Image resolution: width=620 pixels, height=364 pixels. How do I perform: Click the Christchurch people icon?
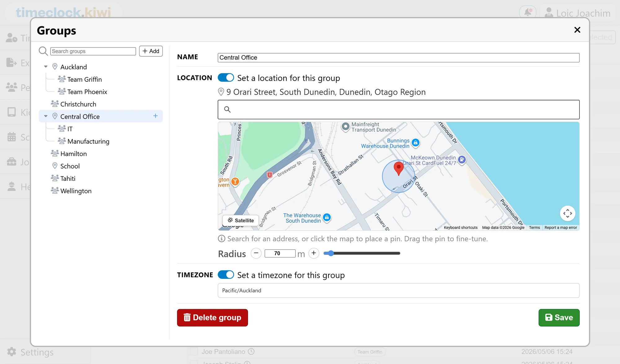[x=55, y=103]
